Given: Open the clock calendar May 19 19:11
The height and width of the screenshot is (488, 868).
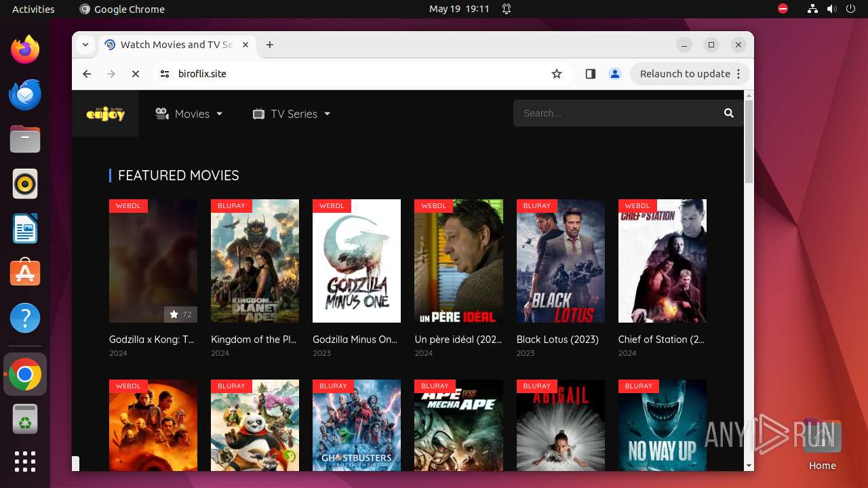Looking at the screenshot, I should (x=459, y=9).
